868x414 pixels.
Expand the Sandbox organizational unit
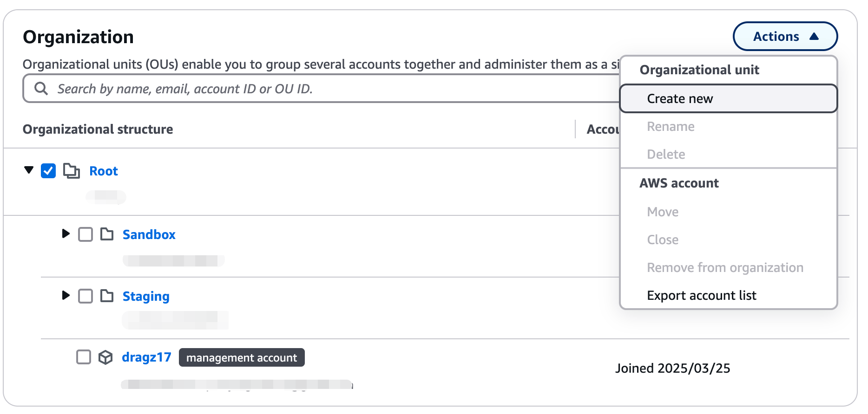click(x=66, y=233)
